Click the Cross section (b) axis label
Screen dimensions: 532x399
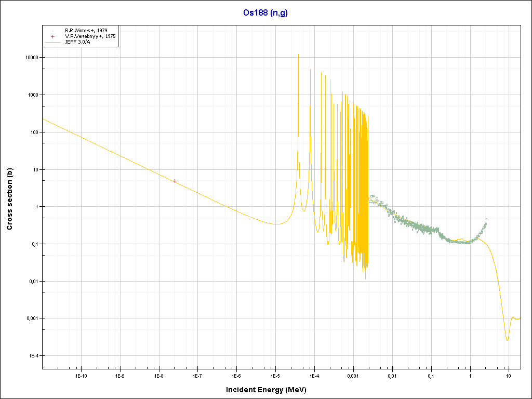pyautogui.click(x=9, y=203)
